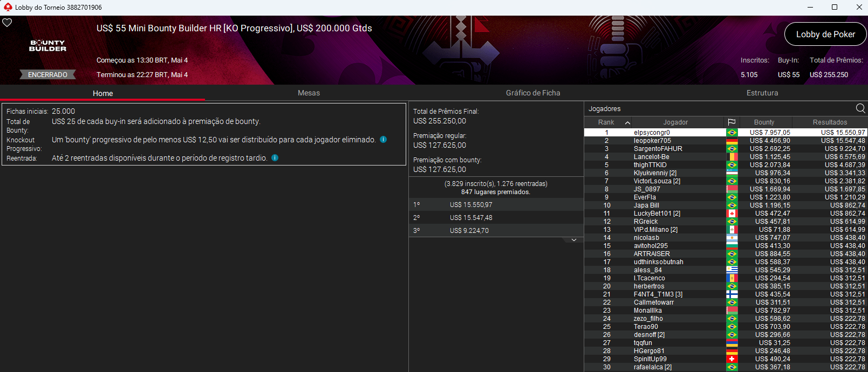Select player thighTTKID row
This screenshot has height=372, width=868.
click(x=726, y=165)
